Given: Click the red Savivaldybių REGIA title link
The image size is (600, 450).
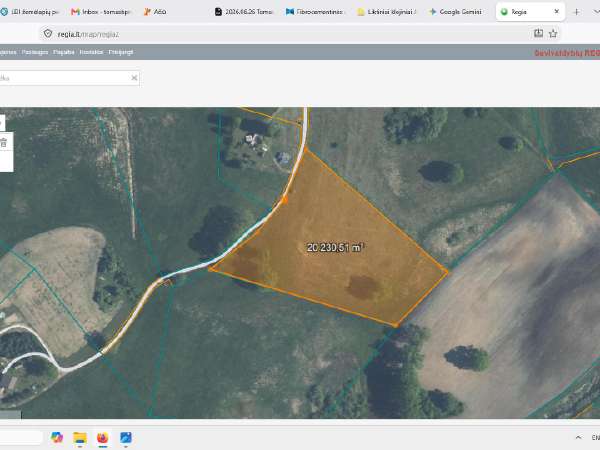Looking at the screenshot, I should click(x=567, y=53).
